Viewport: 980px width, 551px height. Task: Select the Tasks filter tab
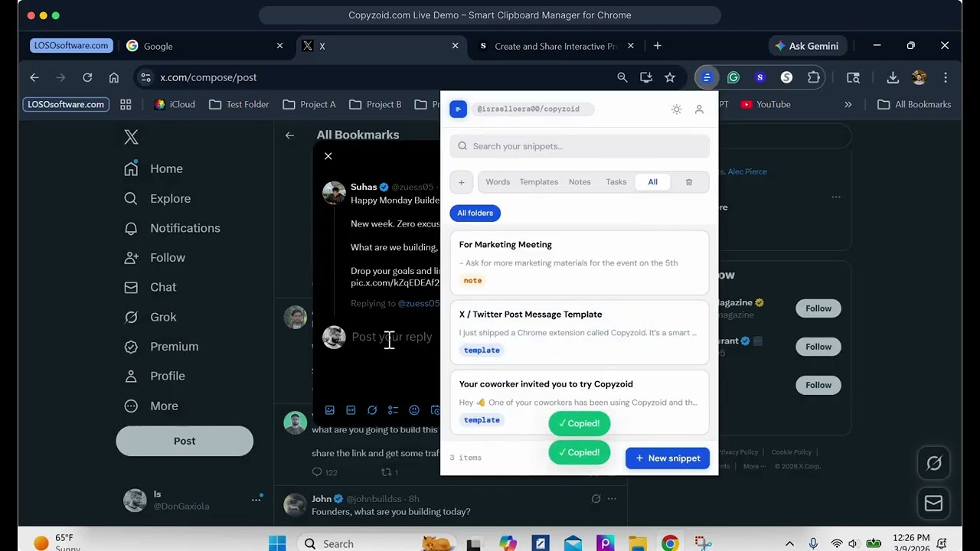pos(616,182)
